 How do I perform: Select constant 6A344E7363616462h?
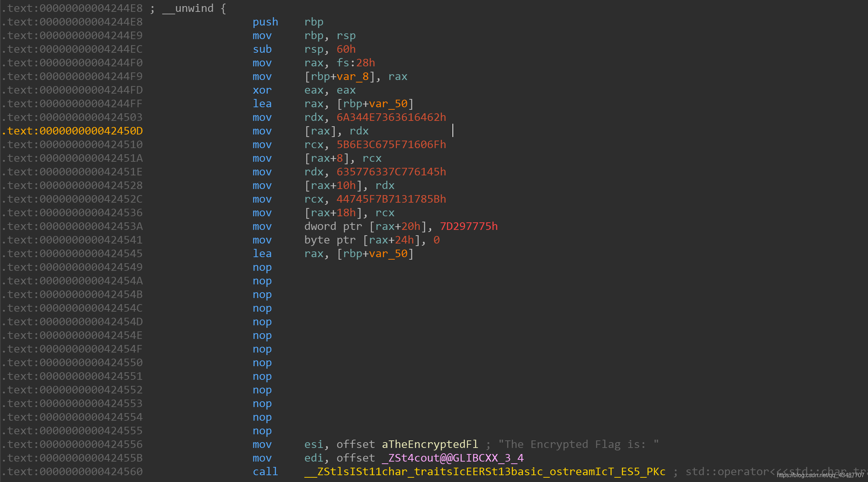391,117
